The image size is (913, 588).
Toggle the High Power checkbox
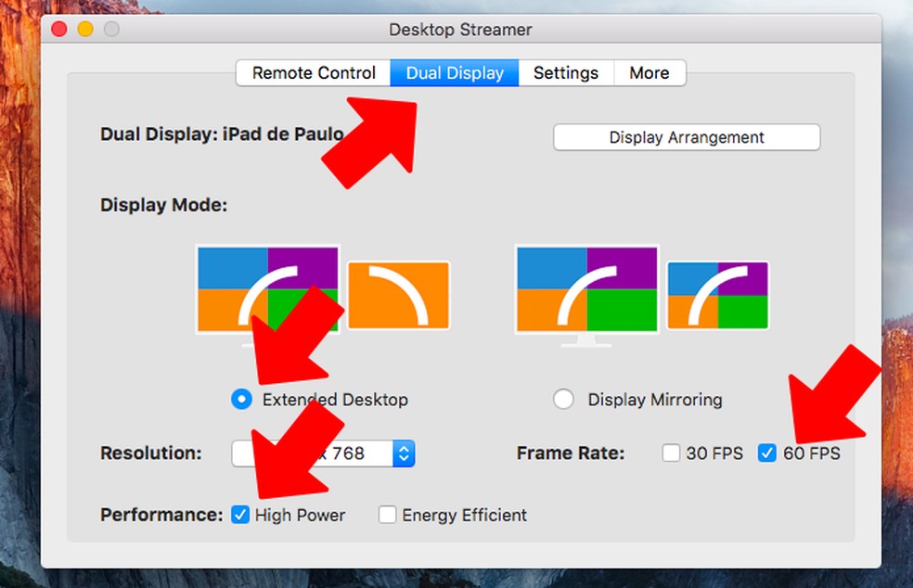click(x=240, y=515)
